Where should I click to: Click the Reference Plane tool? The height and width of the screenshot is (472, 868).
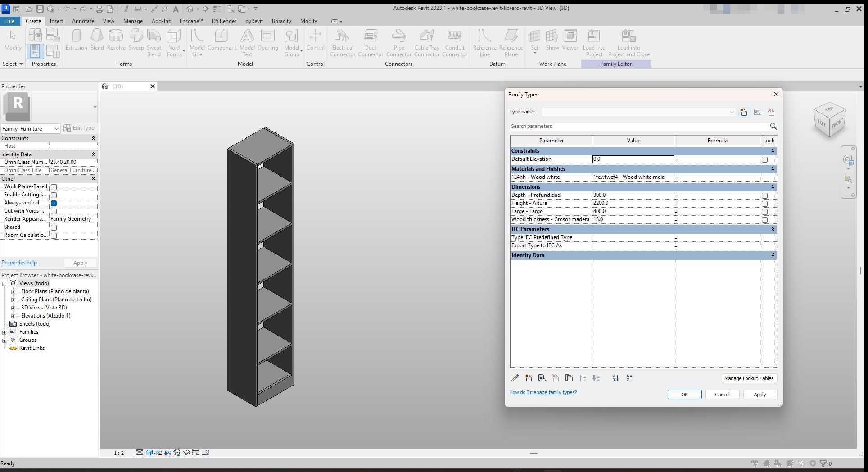[511, 43]
